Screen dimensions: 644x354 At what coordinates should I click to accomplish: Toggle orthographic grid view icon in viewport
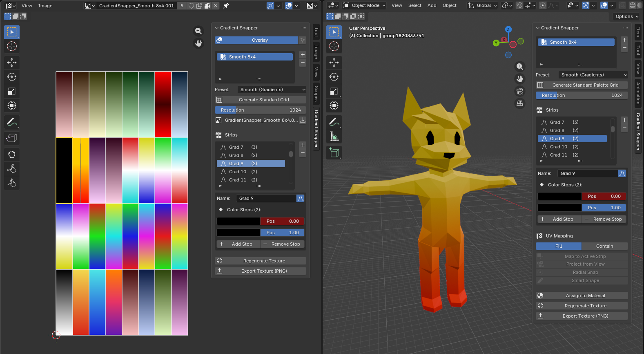(x=520, y=103)
